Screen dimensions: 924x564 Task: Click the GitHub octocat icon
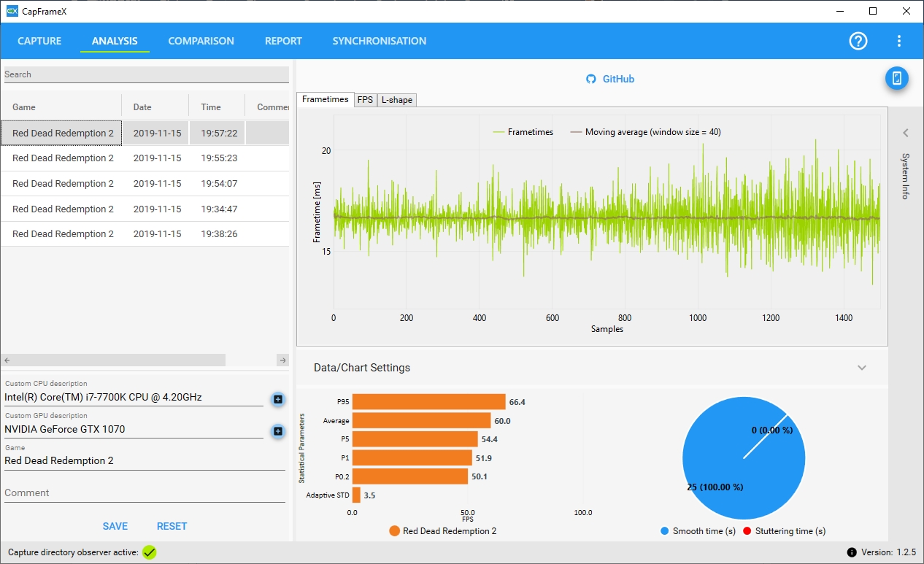(591, 79)
